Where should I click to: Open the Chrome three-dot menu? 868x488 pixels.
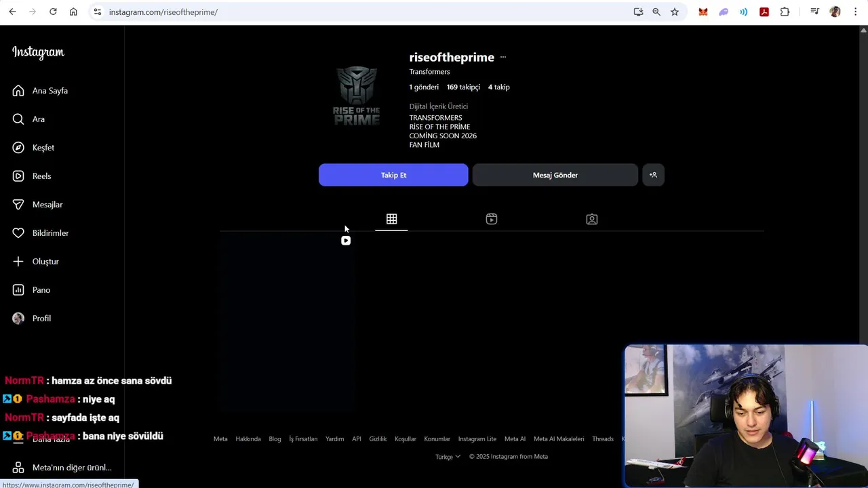pyautogui.click(x=856, y=12)
